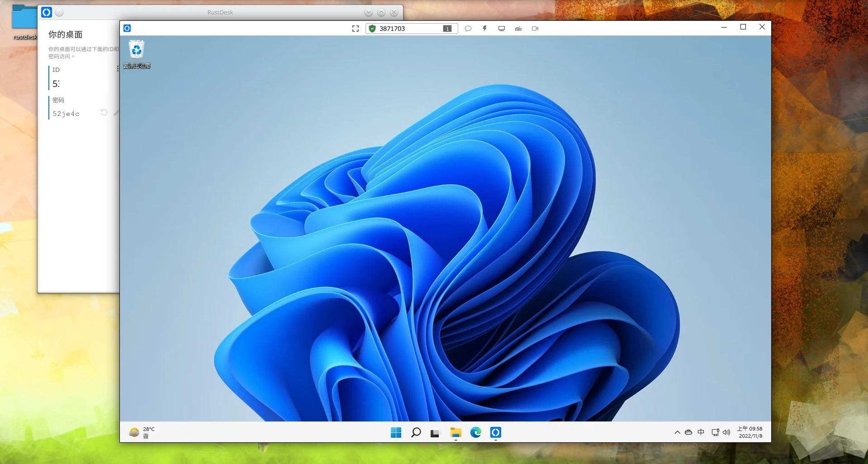Open the remote Windows Start menu
This screenshot has height=464, width=868.
(x=396, y=433)
